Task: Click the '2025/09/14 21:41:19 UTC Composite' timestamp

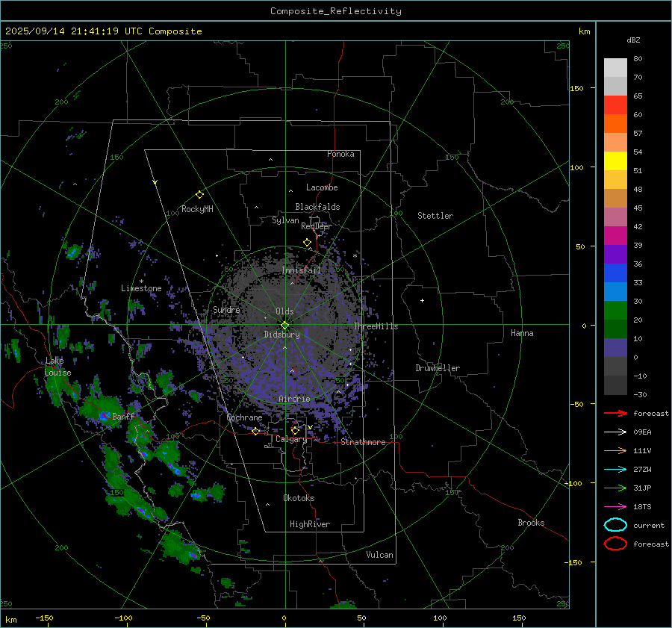Action: point(103,31)
